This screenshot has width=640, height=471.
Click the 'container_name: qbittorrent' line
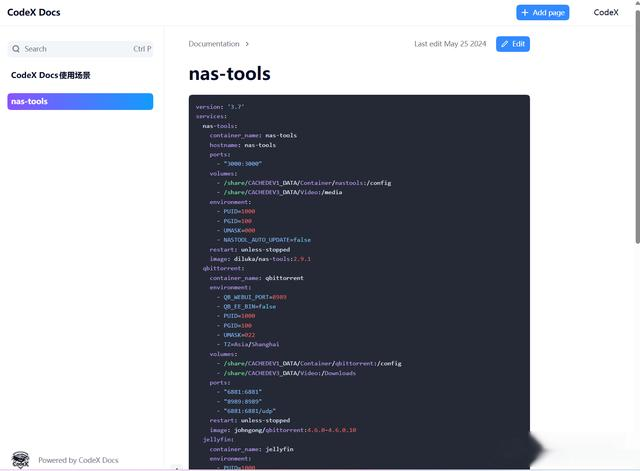click(256, 278)
